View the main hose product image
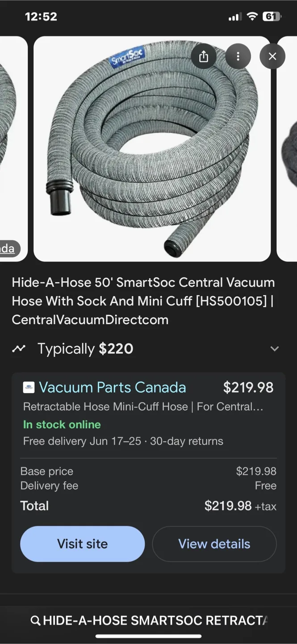This screenshot has width=297, height=644. click(x=152, y=149)
